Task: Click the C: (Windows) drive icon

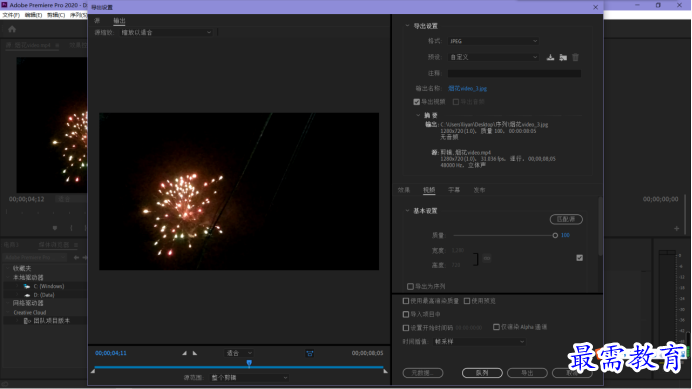Action: [27, 287]
